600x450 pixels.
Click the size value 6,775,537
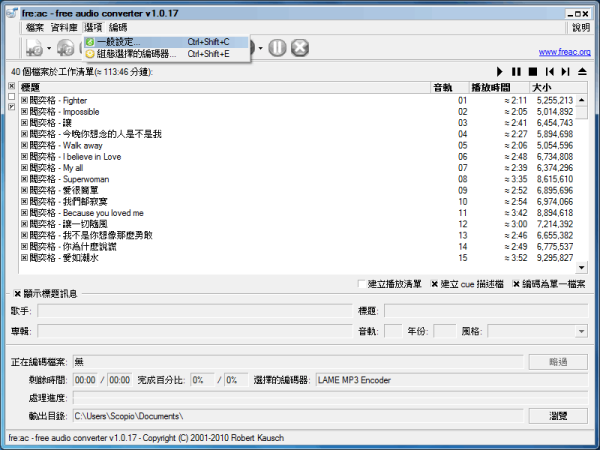(x=554, y=246)
